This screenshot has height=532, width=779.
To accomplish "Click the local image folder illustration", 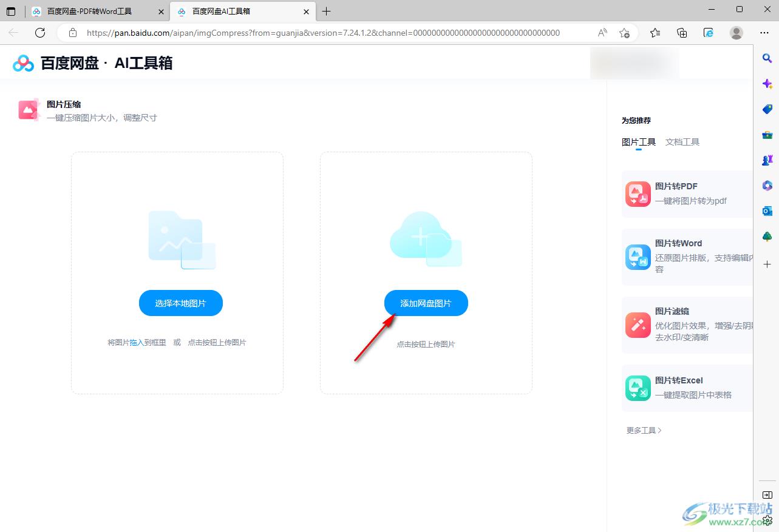I will [x=182, y=240].
